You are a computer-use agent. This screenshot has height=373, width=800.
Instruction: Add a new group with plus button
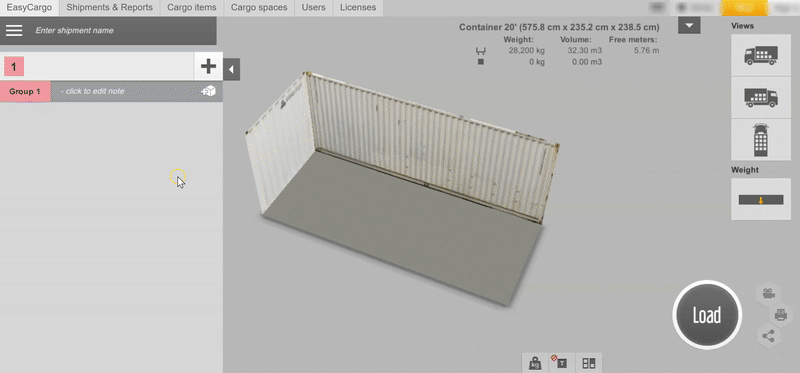208,66
